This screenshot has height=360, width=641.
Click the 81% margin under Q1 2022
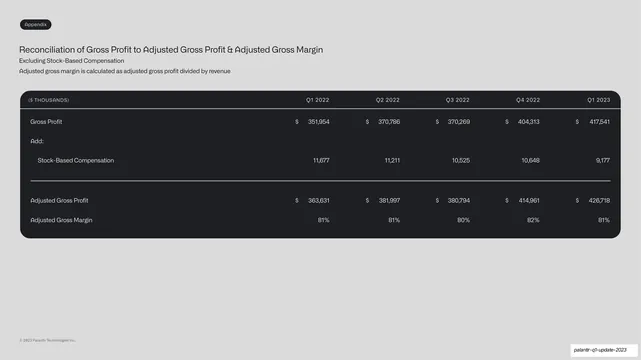pos(323,220)
